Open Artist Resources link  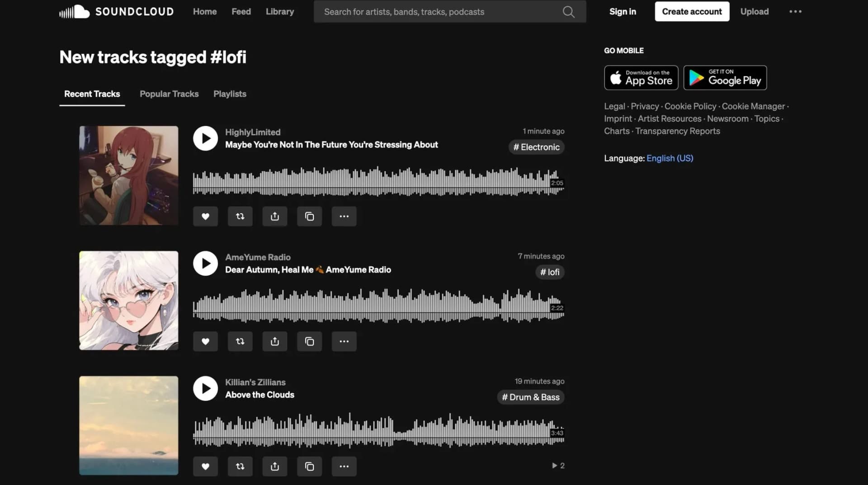(670, 118)
